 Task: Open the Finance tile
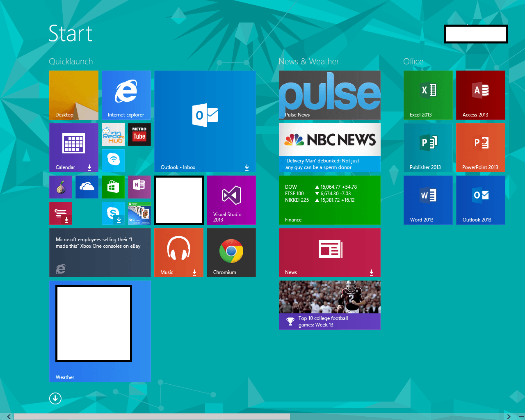(x=330, y=200)
